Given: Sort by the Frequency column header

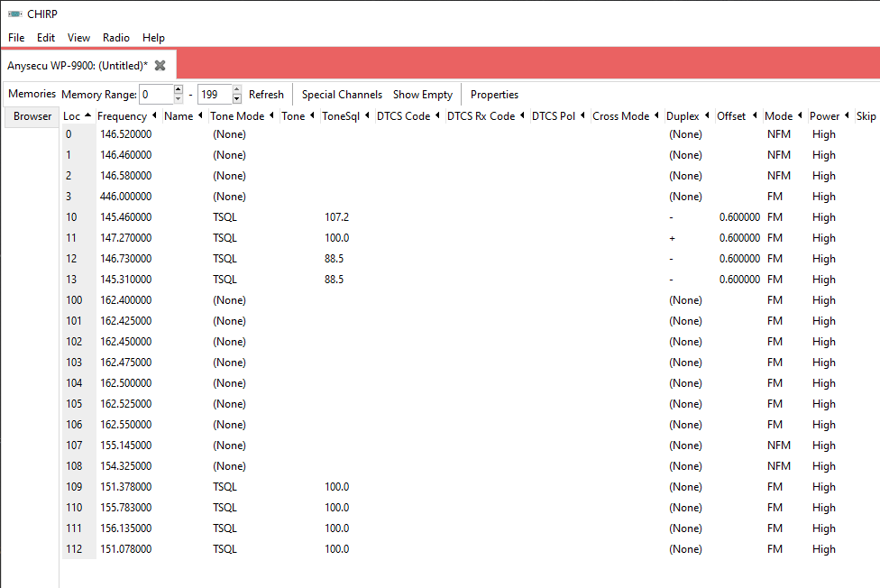Looking at the screenshot, I should tap(127, 116).
